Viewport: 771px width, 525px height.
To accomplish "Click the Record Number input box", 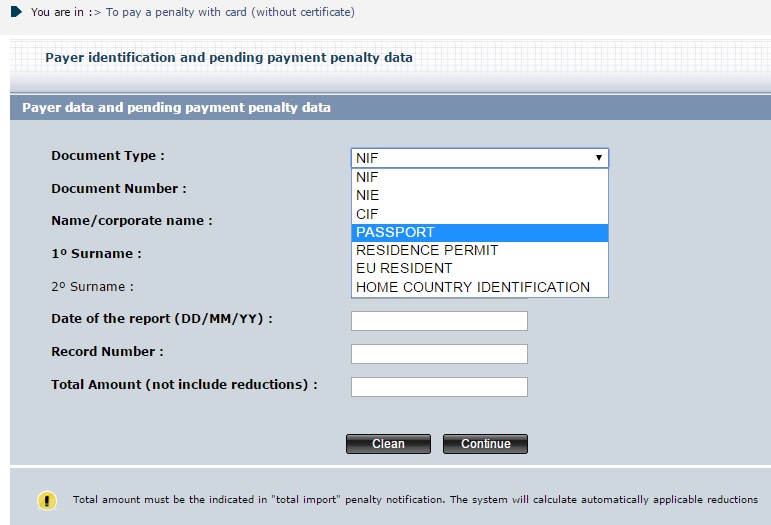I will [439, 354].
